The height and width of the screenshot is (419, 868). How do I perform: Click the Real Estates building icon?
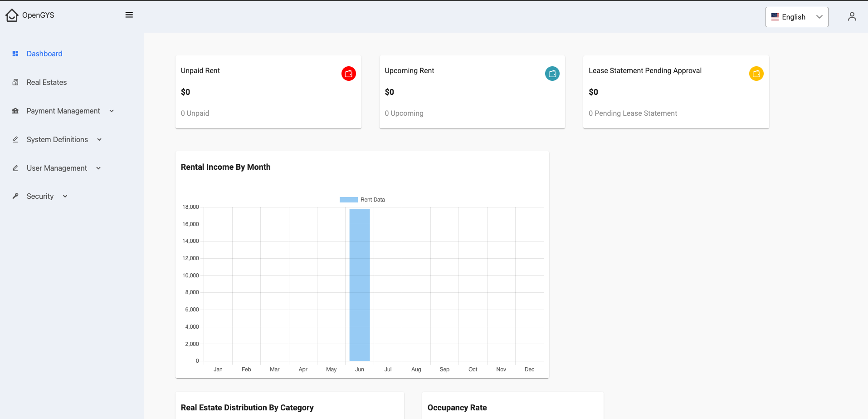click(x=15, y=82)
